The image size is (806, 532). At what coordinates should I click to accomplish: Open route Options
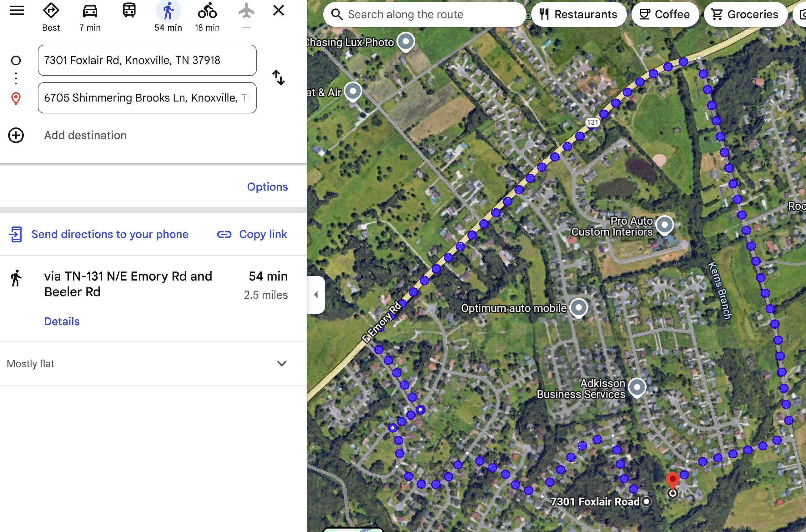267,186
